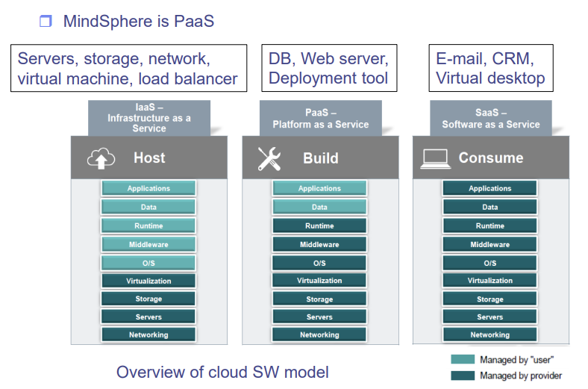Click O/S block in Consume column
Viewport: 588px width, 389px height.
(490, 263)
